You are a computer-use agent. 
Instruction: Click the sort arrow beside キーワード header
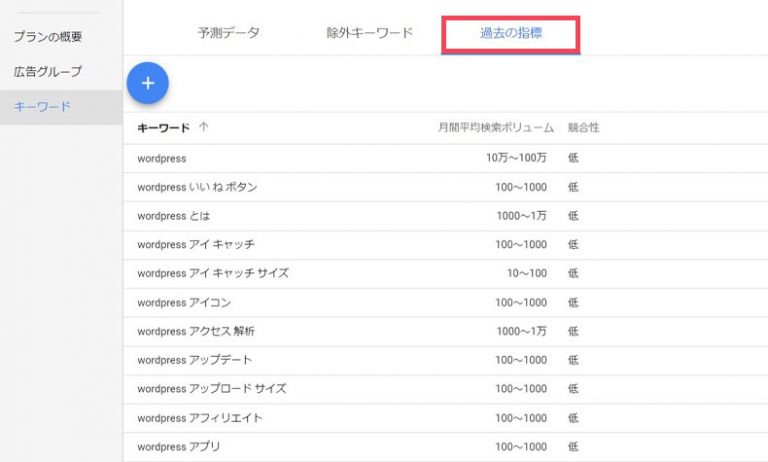pos(204,128)
